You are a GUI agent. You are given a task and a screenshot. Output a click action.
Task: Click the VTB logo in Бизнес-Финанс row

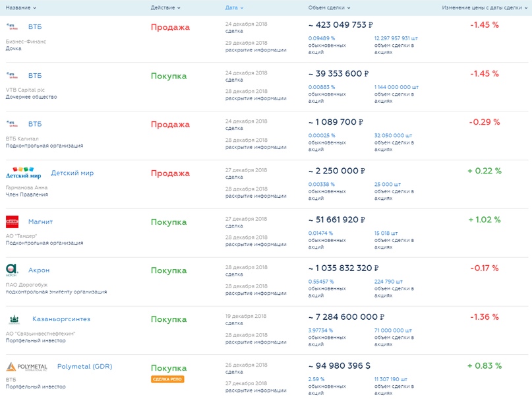(x=13, y=27)
